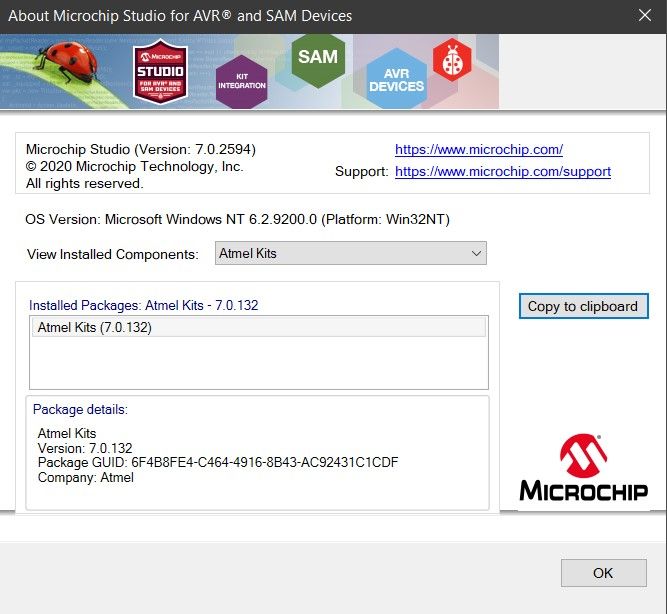Click the Support: label
The width and height of the screenshot is (667, 614).
point(362,171)
